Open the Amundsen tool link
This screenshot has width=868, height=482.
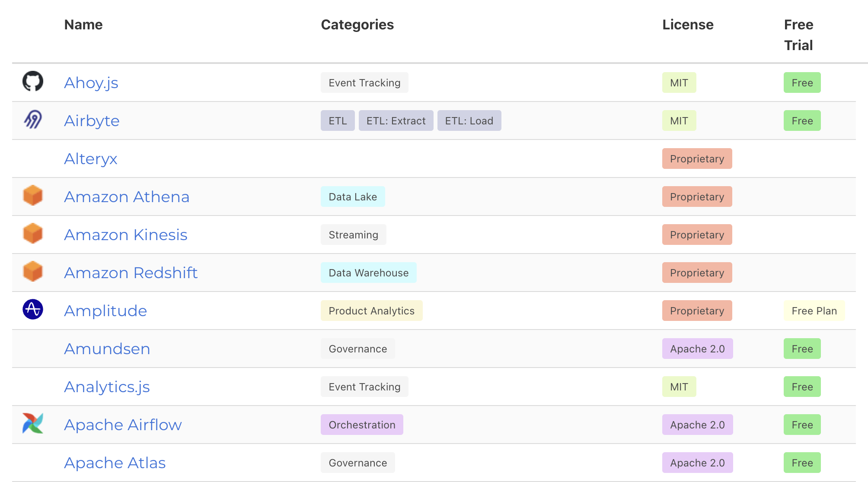tap(107, 349)
